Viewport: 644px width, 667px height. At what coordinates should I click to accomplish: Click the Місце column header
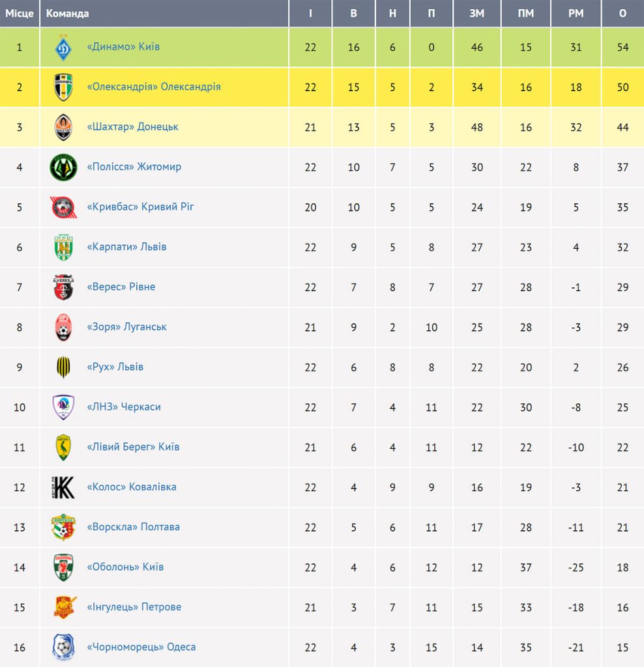[x=20, y=13]
